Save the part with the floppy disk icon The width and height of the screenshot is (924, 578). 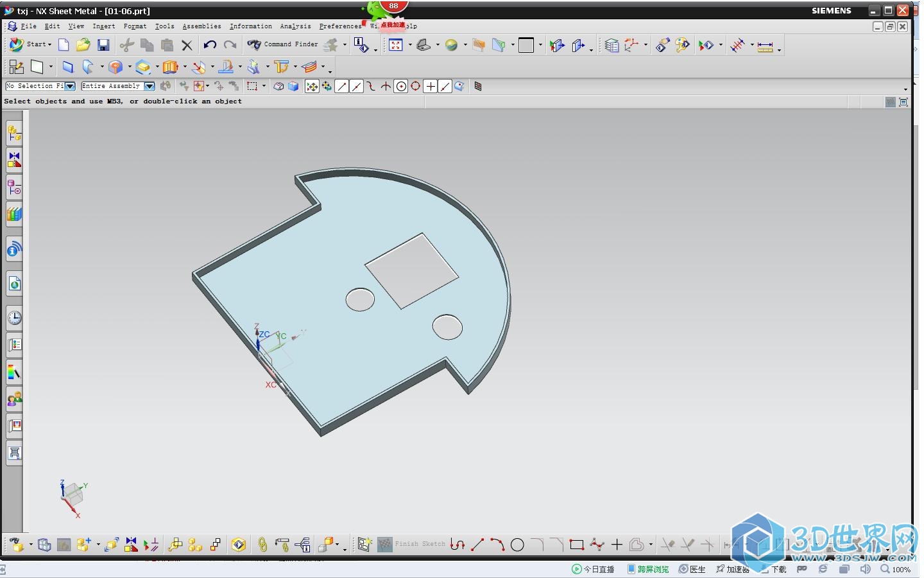[103, 45]
